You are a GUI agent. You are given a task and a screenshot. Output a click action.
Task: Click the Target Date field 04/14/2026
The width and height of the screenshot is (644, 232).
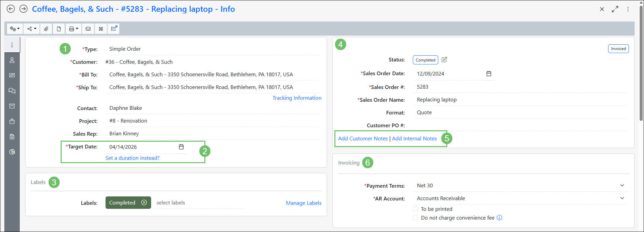[141, 147]
